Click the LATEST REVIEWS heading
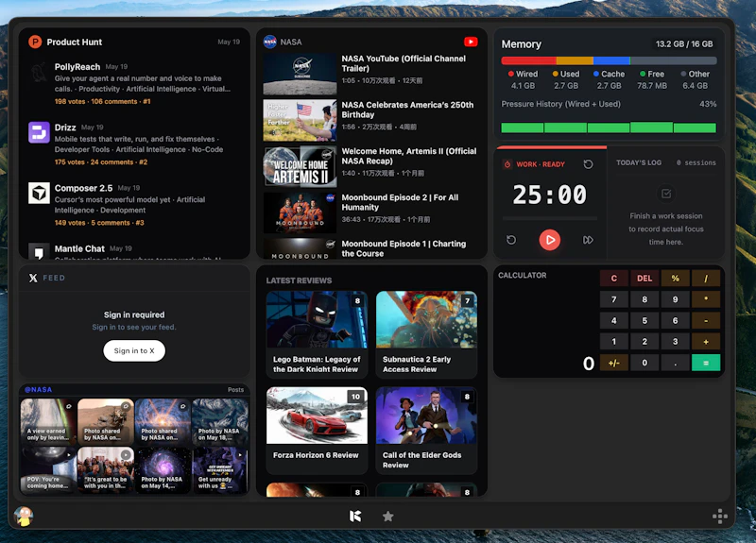 (299, 280)
